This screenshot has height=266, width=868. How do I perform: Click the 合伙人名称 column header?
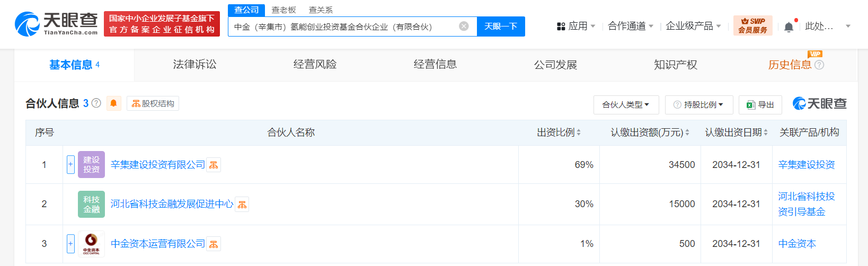(x=291, y=132)
